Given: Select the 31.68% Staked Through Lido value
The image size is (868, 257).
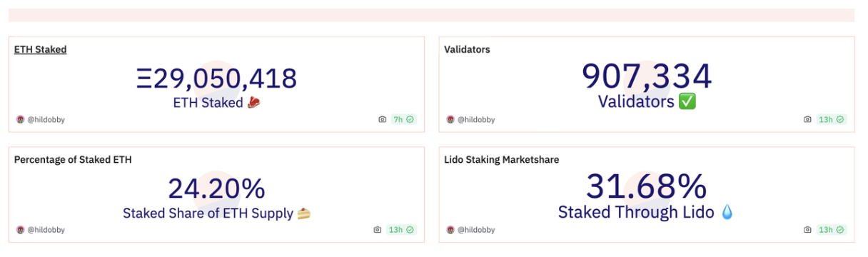Looking at the screenshot, I should [647, 187].
